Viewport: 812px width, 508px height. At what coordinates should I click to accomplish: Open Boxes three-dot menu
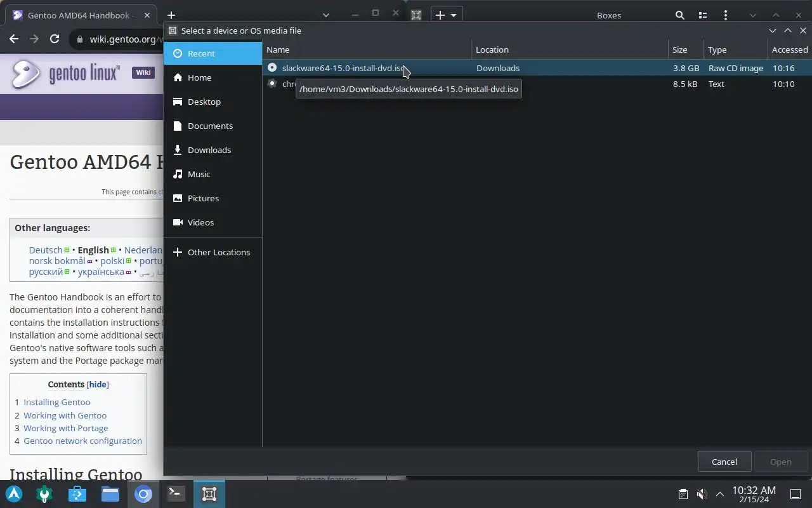click(x=725, y=15)
